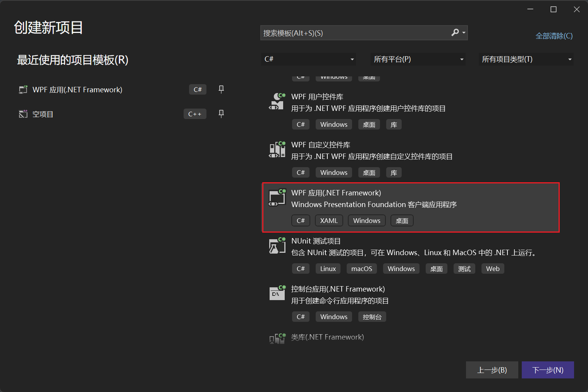Select the NUnit 测试项目 template title
The height and width of the screenshot is (392, 588).
pos(316,241)
